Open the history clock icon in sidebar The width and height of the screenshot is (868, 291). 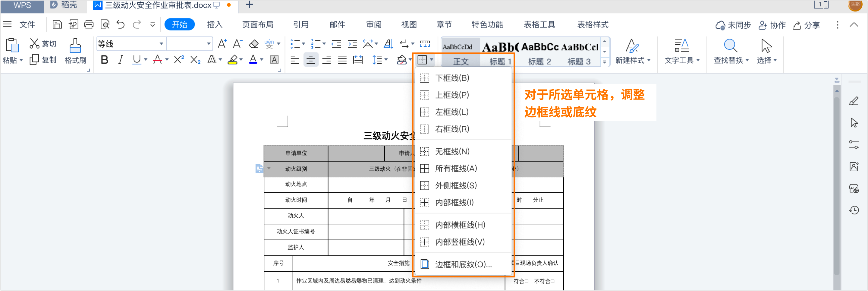coord(854,210)
